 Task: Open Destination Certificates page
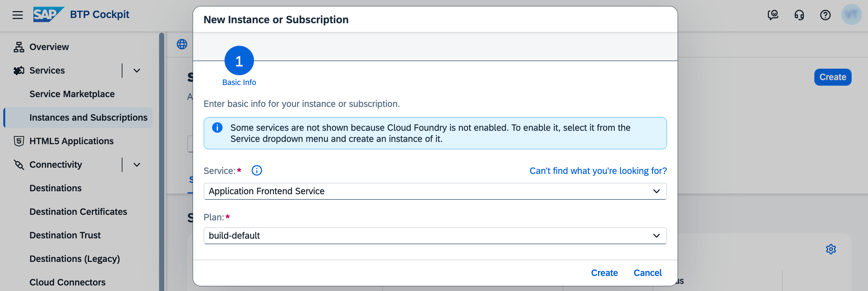pos(78,212)
